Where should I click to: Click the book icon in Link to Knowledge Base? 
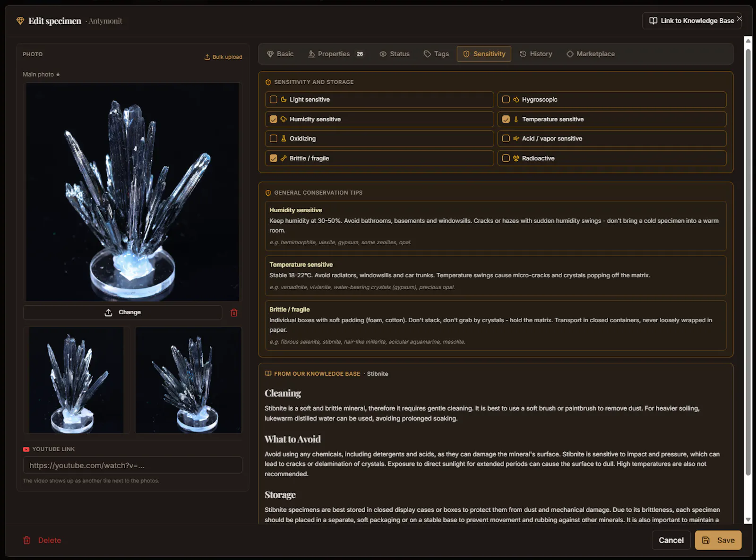[x=653, y=21]
